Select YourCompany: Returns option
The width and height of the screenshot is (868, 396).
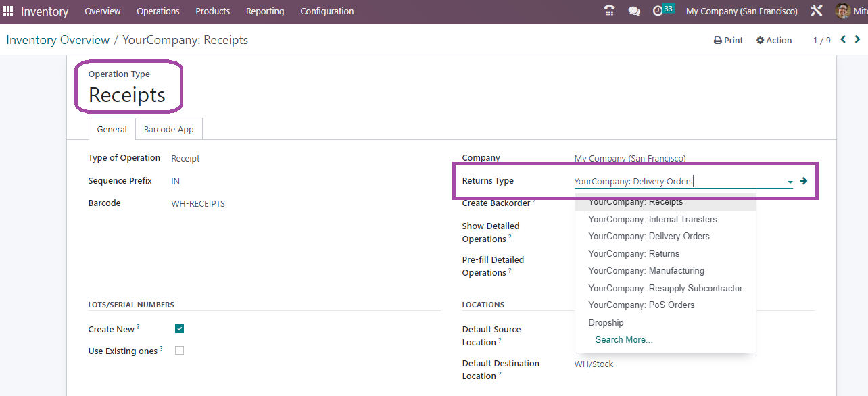[665, 253]
